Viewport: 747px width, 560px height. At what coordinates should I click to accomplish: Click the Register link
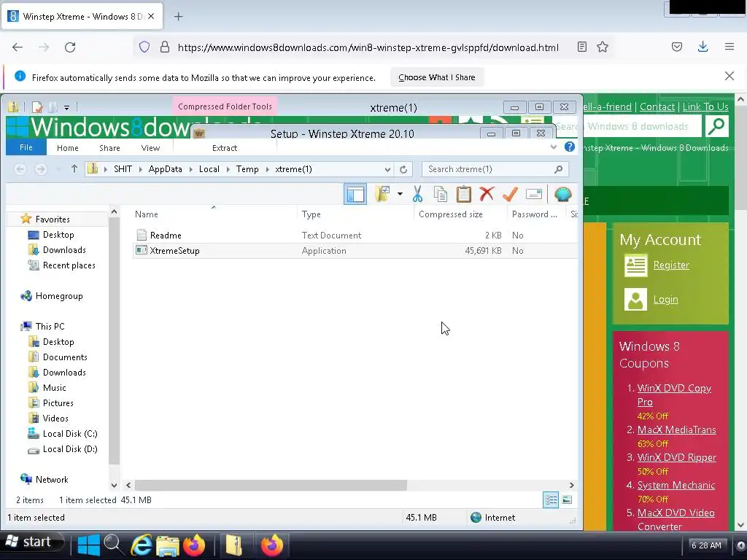click(671, 265)
